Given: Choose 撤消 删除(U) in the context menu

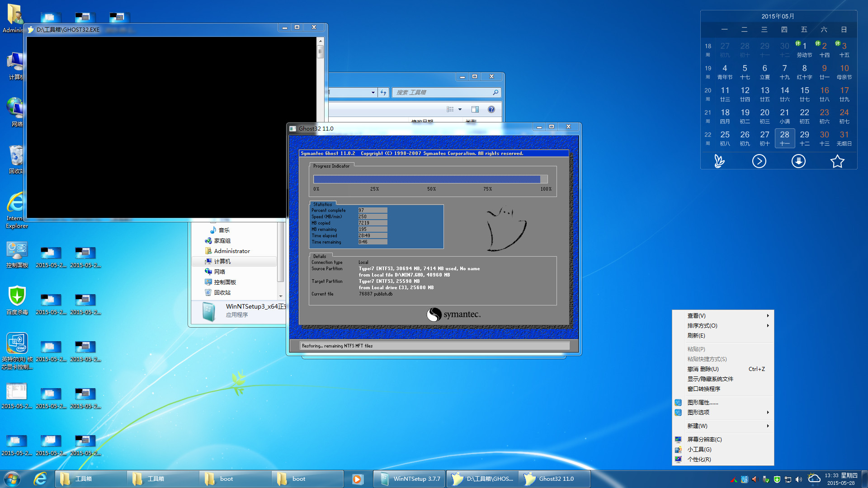Looking at the screenshot, I should tap(723, 369).
